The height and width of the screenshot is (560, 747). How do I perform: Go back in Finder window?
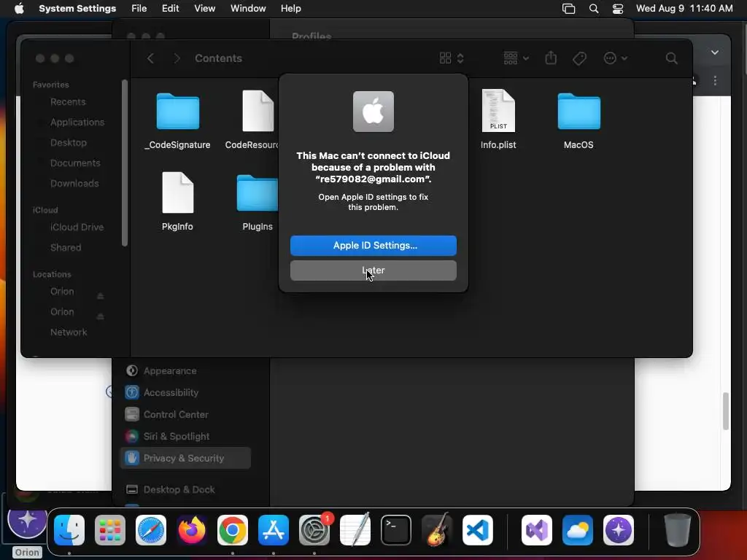[150, 58]
